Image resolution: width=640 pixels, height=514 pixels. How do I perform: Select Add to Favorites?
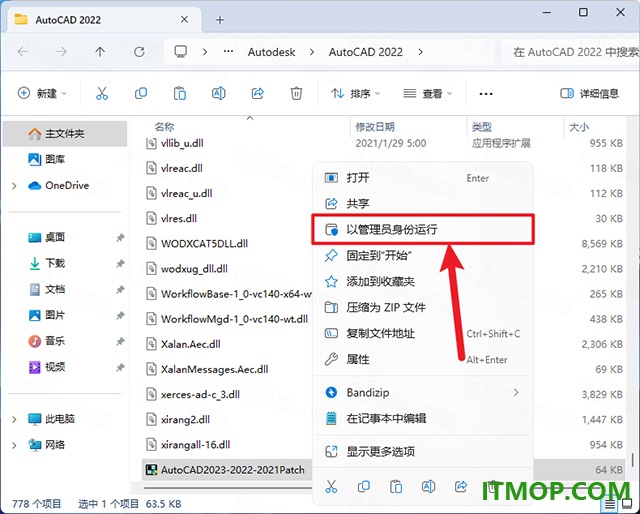point(423,281)
